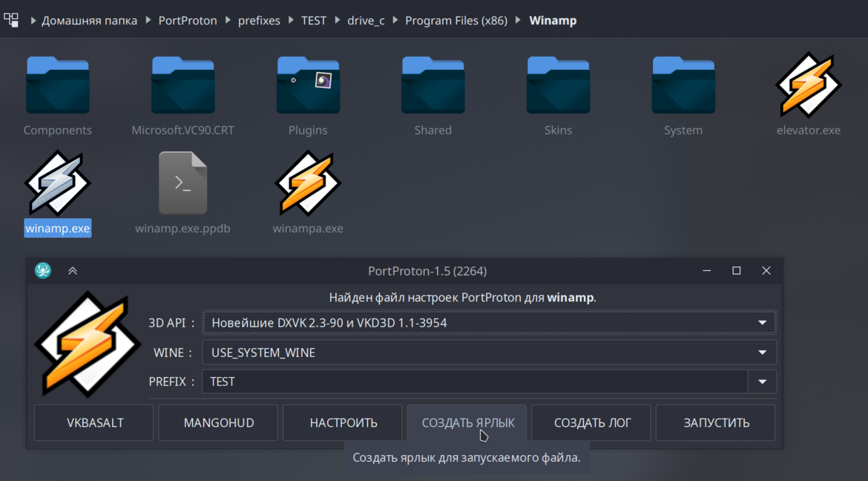Open the Plugins folder

tap(308, 85)
